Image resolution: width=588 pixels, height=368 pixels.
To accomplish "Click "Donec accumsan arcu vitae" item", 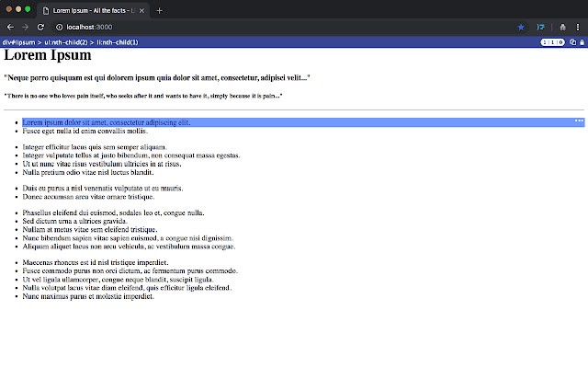I will point(88,197).
